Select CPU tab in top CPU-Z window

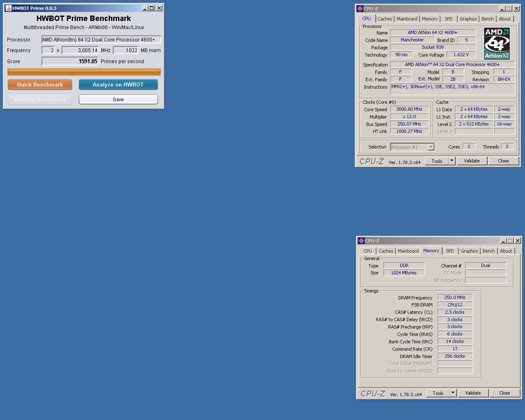[x=366, y=18]
